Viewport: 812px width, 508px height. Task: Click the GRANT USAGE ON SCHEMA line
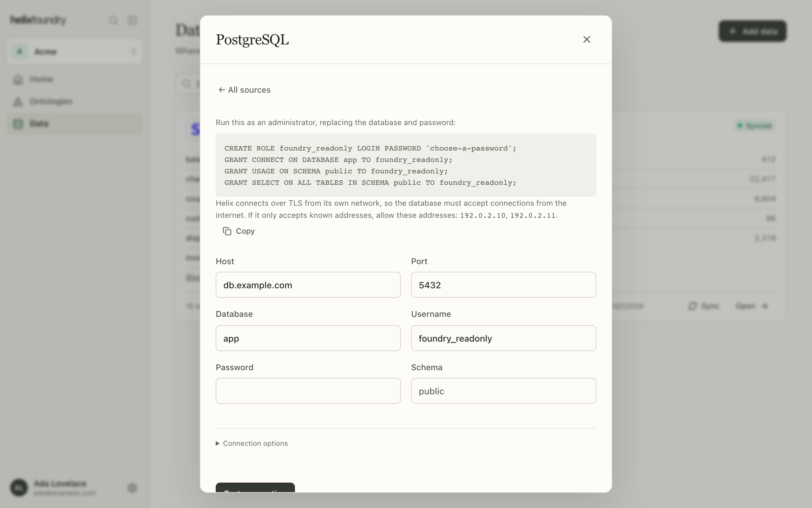click(x=336, y=171)
